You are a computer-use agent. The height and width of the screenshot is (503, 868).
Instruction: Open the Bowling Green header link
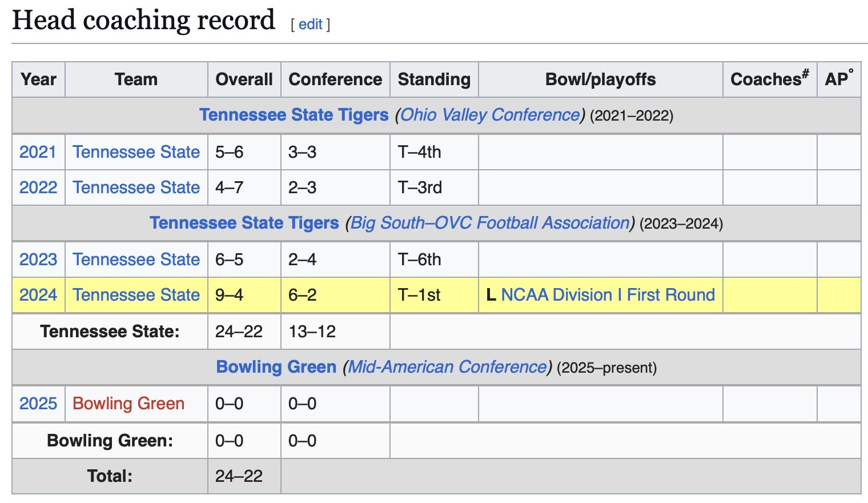click(x=276, y=367)
